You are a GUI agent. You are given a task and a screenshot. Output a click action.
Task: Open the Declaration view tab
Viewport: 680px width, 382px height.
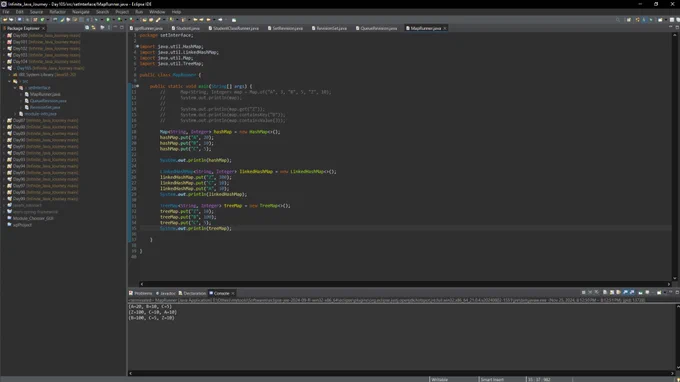coord(192,293)
